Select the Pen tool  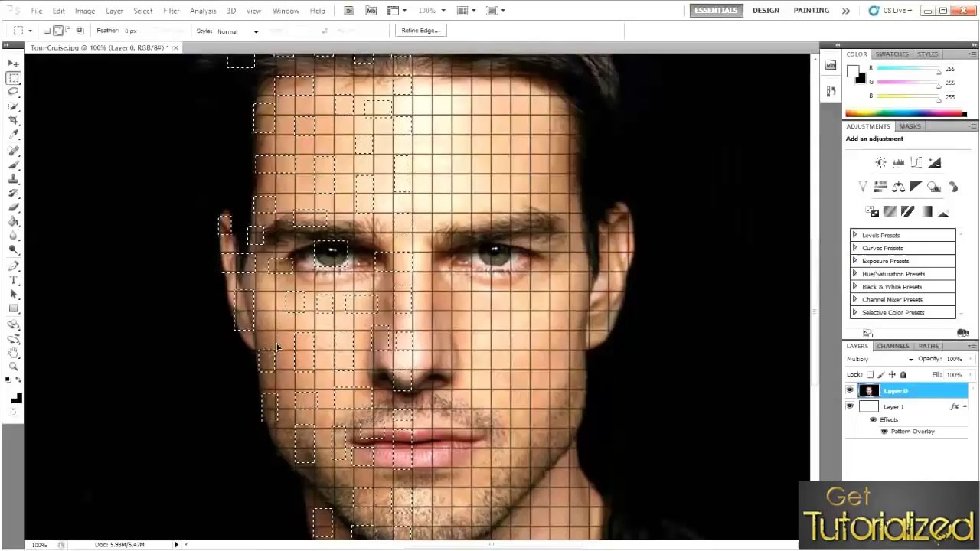tap(14, 266)
